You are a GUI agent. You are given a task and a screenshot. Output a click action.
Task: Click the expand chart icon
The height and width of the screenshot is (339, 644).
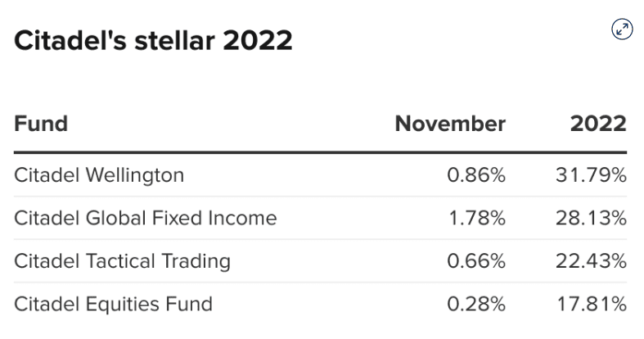[x=623, y=29]
